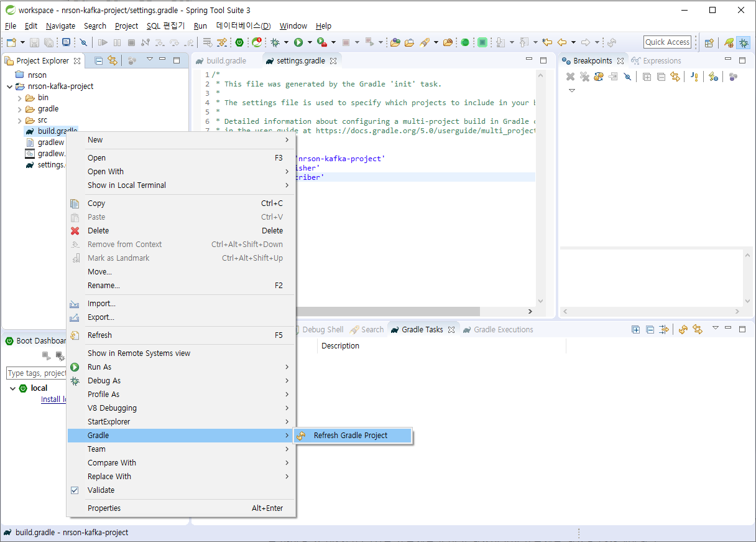Click the Open Terminal monitor icon in toolbar

click(x=67, y=42)
